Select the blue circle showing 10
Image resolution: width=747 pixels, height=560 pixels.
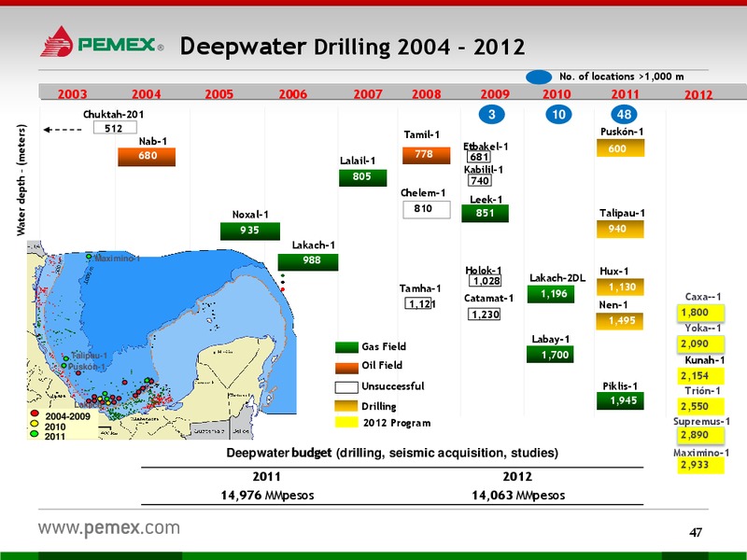pyautogui.click(x=558, y=115)
